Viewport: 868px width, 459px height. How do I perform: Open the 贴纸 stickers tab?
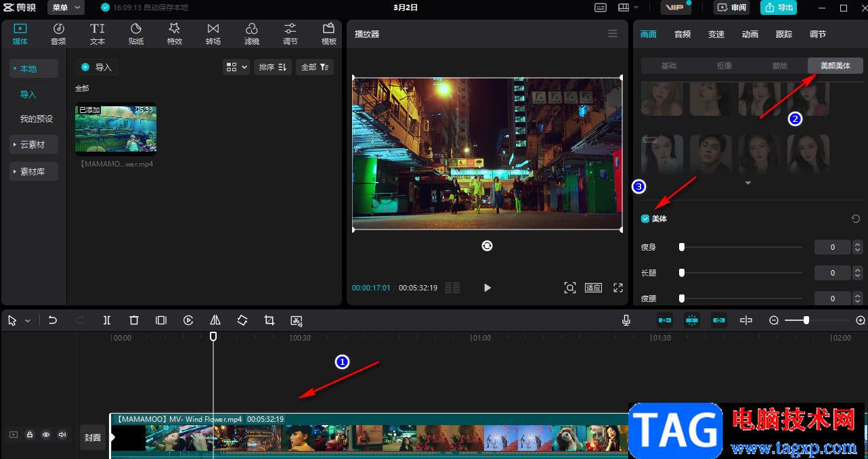click(136, 34)
